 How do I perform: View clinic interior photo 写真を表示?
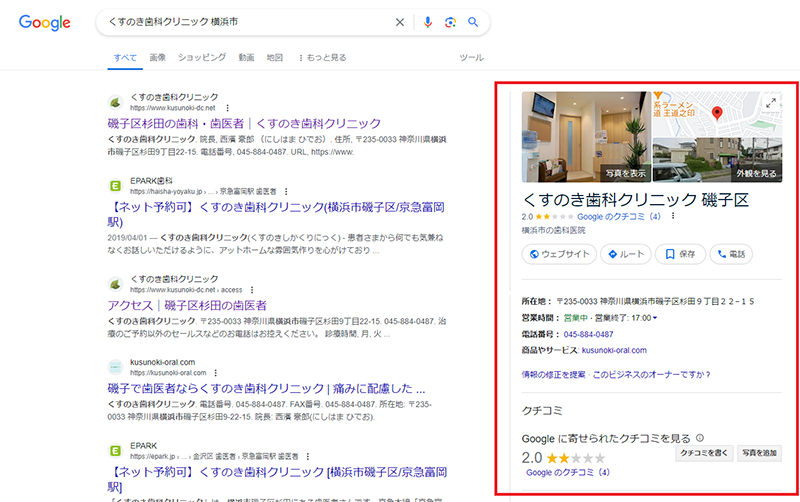click(586, 137)
